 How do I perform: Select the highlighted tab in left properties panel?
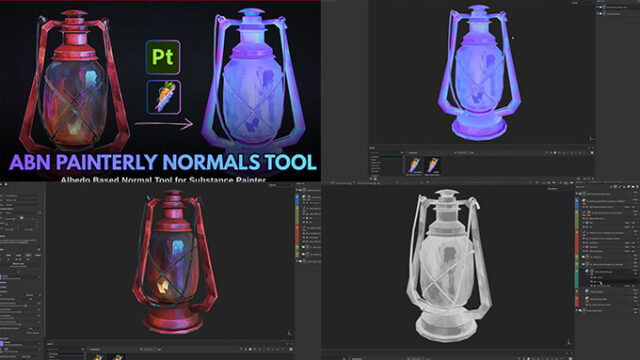pos(28,255)
